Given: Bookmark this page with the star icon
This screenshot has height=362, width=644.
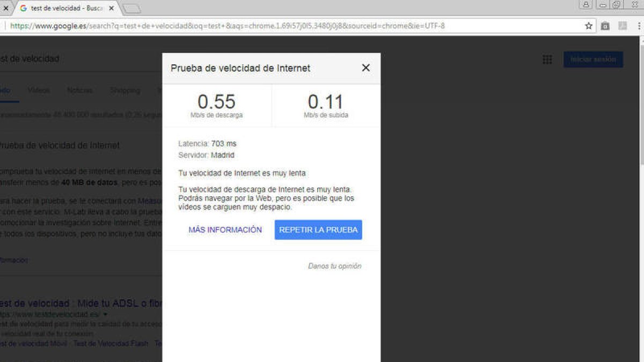Looking at the screenshot, I should 589,26.
